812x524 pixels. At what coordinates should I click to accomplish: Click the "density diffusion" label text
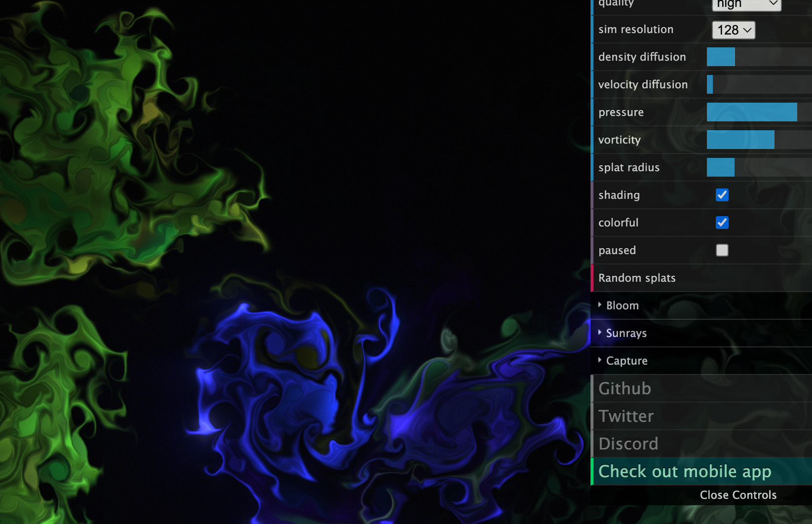(642, 57)
